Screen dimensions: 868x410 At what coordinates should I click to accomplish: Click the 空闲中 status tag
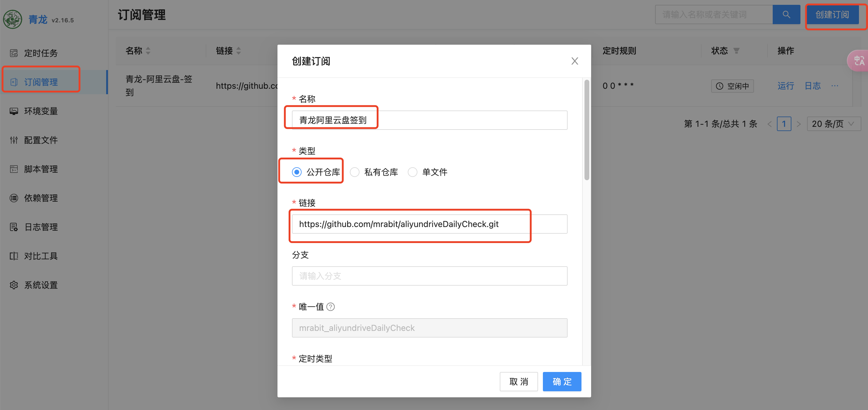732,86
